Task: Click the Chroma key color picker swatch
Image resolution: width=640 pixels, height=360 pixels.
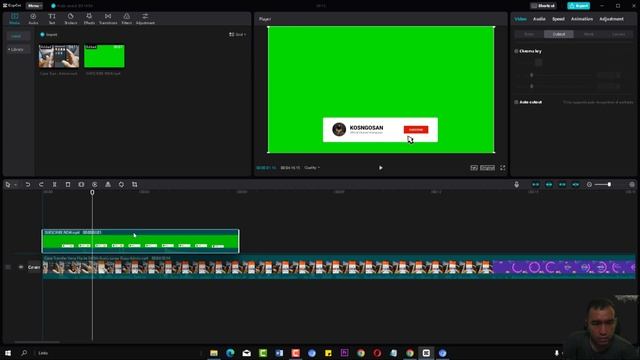Action: click(x=538, y=62)
